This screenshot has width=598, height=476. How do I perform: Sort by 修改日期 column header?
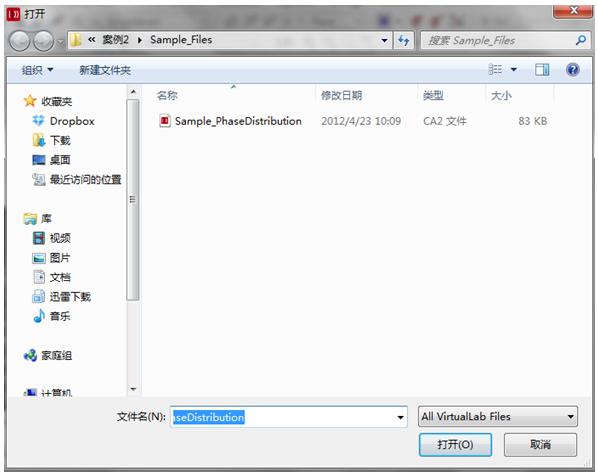pyautogui.click(x=341, y=95)
